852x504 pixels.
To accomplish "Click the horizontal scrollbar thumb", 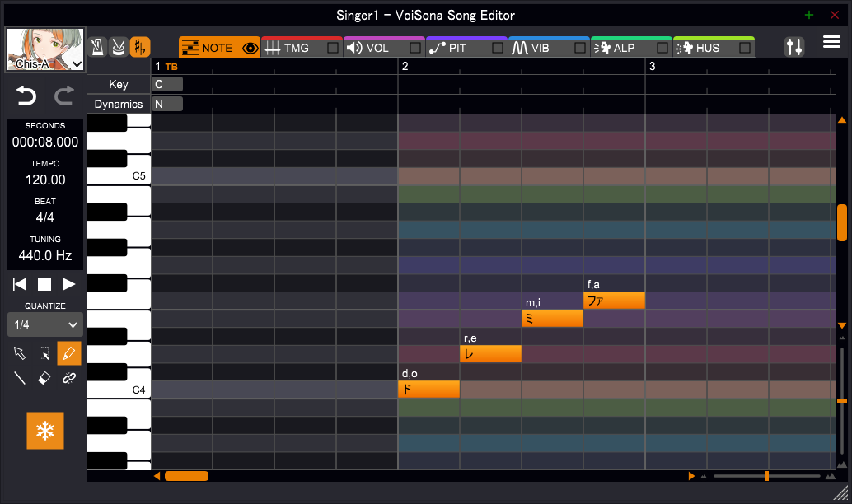I will point(186,476).
